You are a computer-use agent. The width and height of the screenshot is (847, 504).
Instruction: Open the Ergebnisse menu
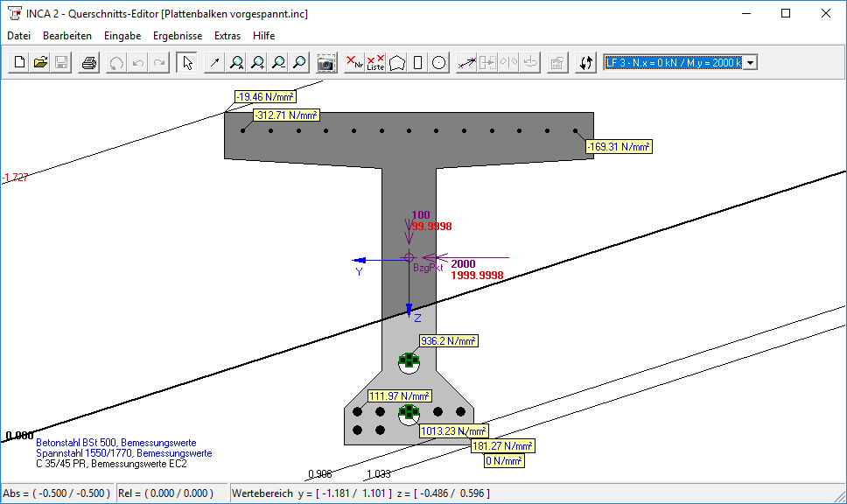pyautogui.click(x=177, y=36)
